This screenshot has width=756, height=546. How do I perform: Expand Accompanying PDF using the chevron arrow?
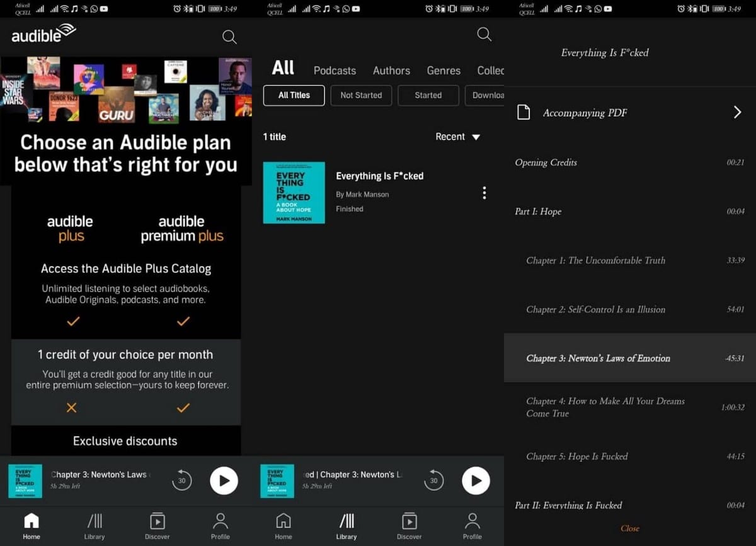click(x=737, y=113)
